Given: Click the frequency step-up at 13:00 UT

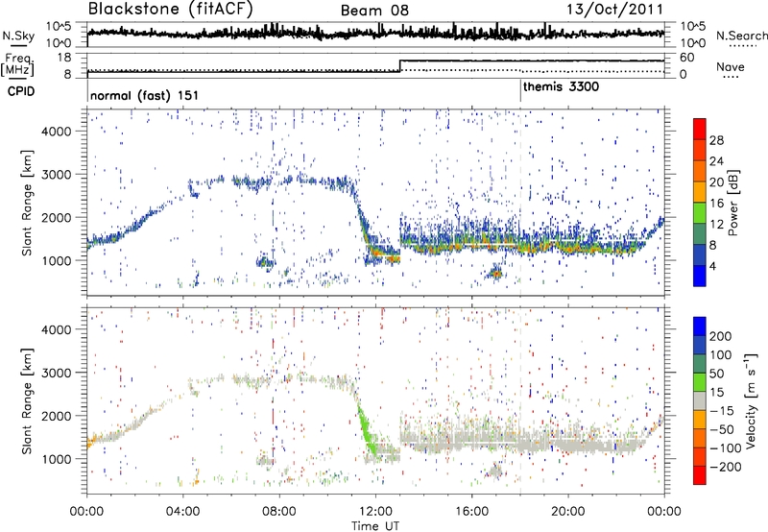Looking at the screenshot, I should pos(400,65).
